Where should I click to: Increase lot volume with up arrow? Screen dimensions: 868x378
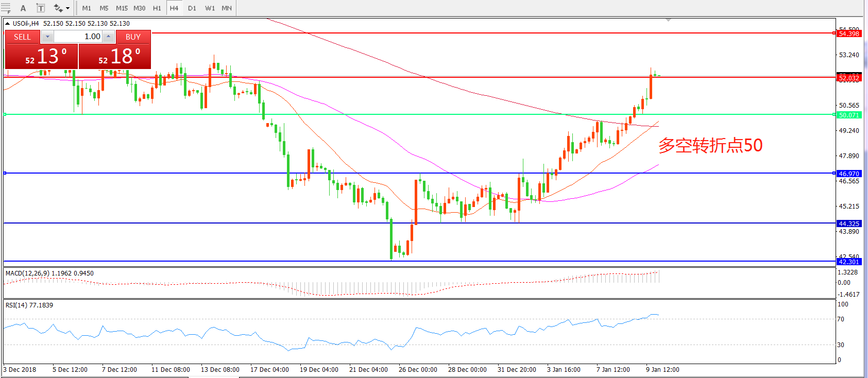[x=108, y=37]
